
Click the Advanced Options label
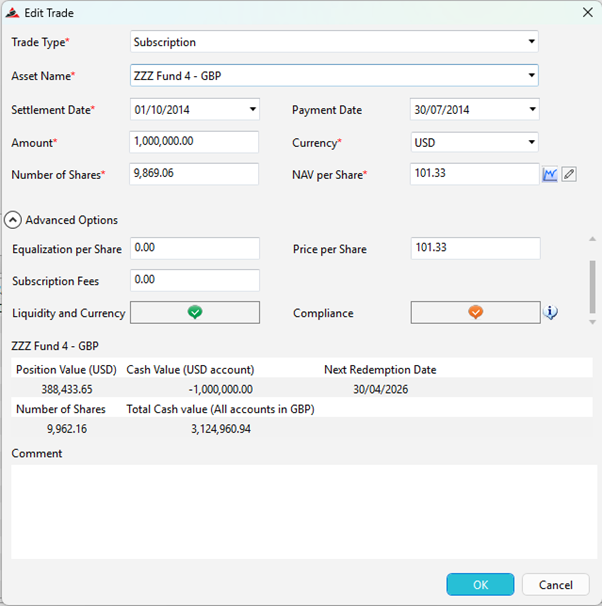click(x=71, y=220)
